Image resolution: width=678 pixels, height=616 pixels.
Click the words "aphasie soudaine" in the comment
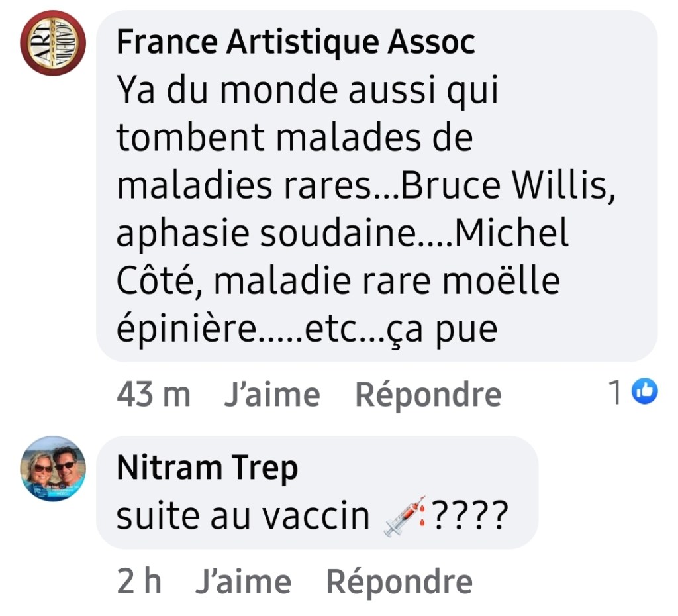263,234
